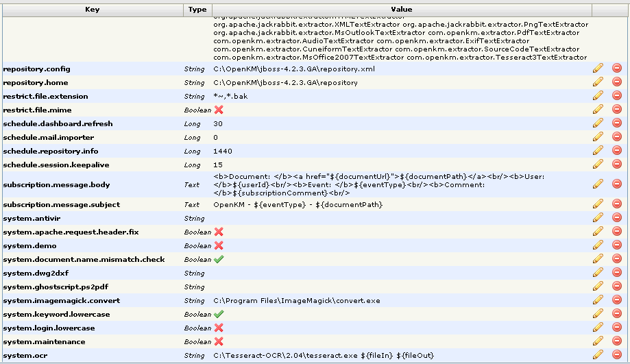This screenshot has width=630, height=364.
Task: Edit subscription.message.subject with its pencil icon
Action: pyautogui.click(x=598, y=204)
